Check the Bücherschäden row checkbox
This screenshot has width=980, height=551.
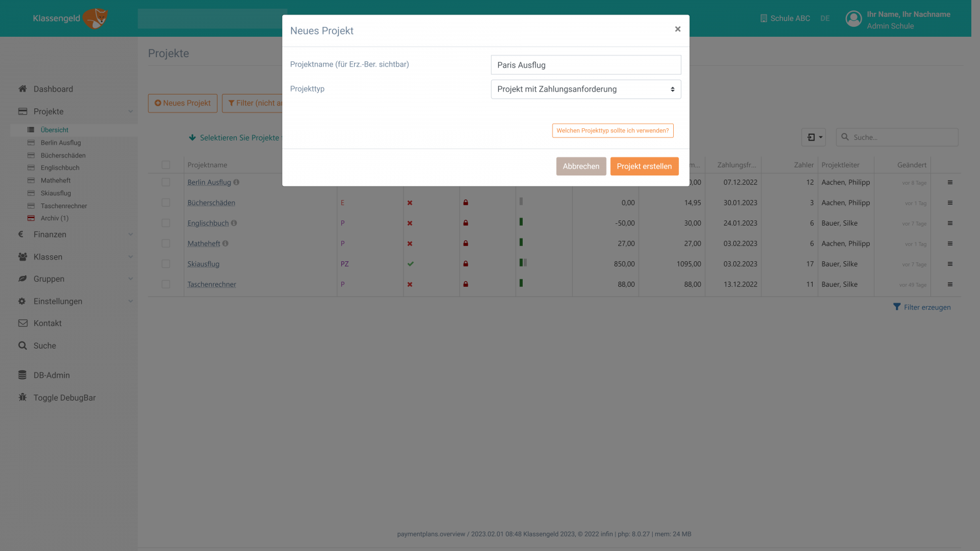166,203
